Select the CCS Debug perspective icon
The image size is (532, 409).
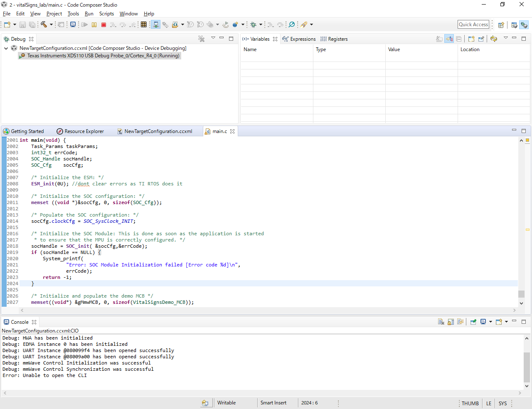click(524, 25)
